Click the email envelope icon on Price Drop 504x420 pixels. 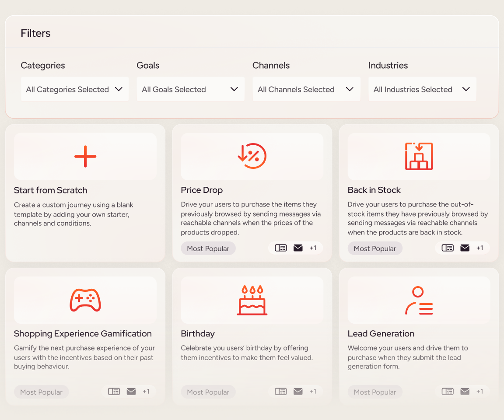tap(298, 248)
